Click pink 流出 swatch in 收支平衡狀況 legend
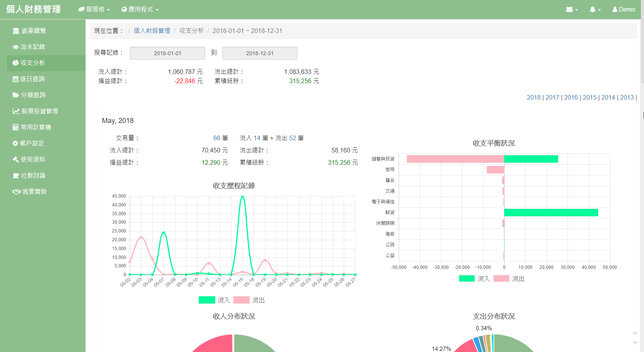 [501, 279]
